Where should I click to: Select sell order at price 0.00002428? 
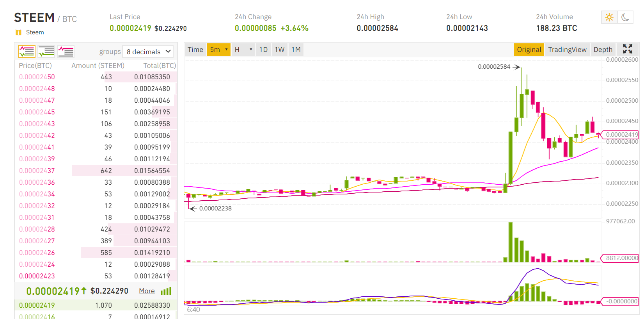click(x=96, y=229)
